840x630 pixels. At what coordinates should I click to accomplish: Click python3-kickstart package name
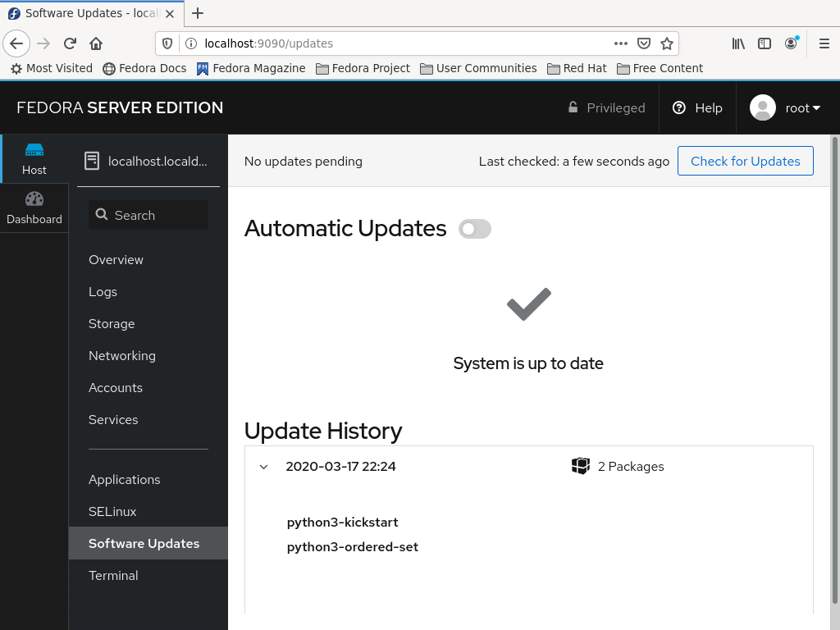point(342,523)
